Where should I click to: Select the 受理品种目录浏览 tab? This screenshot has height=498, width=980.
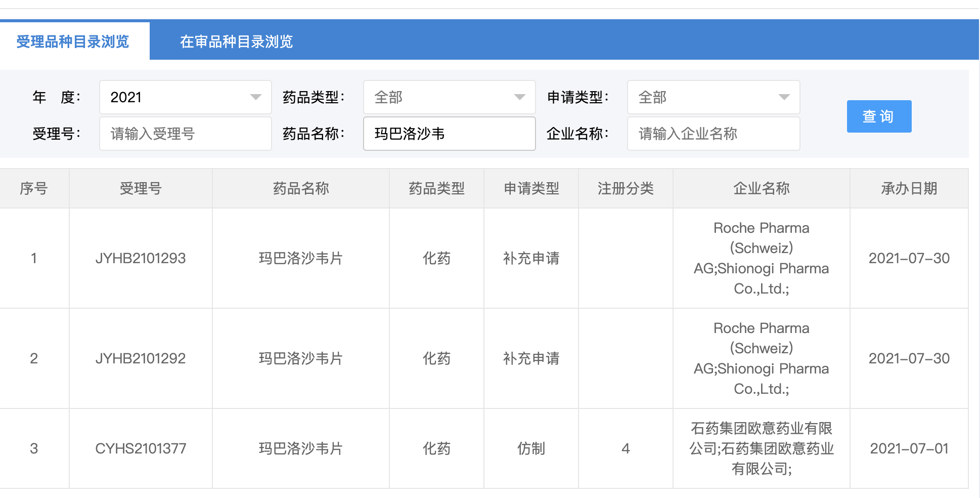coord(73,41)
